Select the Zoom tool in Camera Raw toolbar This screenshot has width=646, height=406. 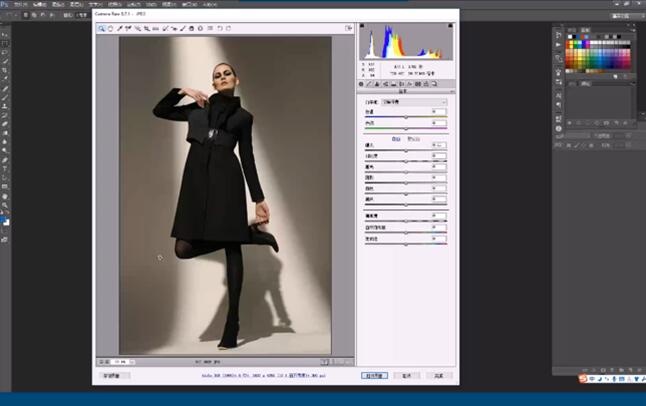click(102, 28)
